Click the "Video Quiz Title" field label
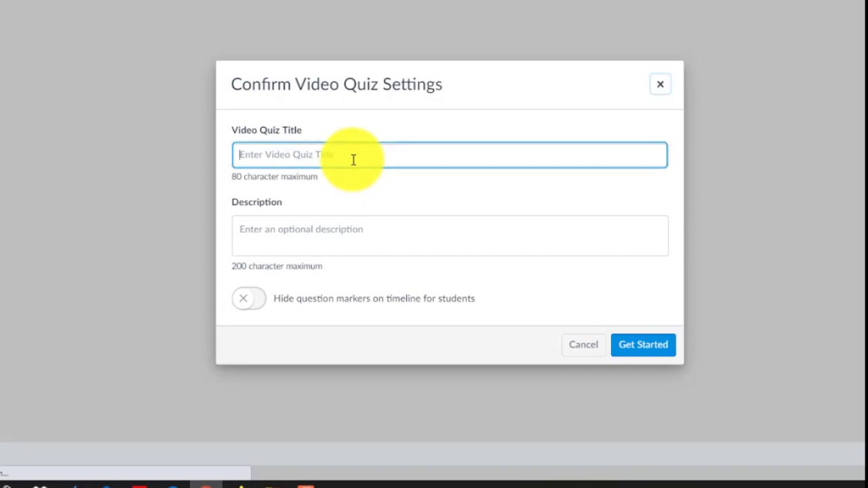Image resolution: width=868 pixels, height=488 pixels. pyautogui.click(x=267, y=130)
